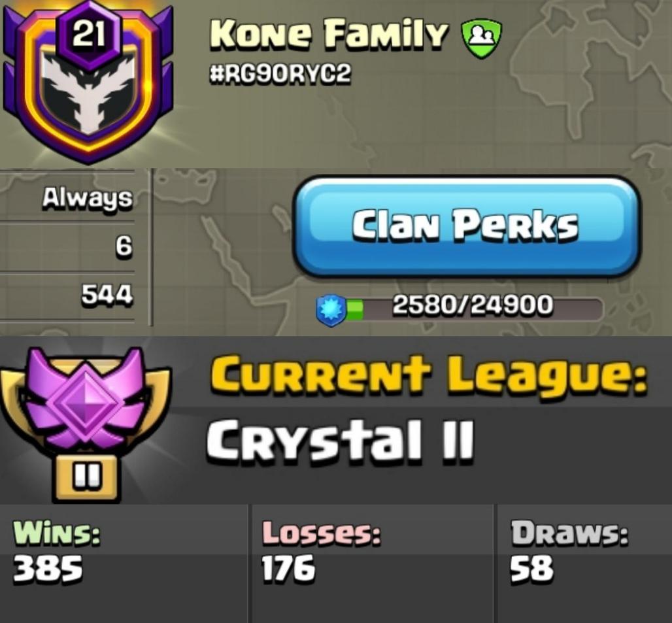672x623 pixels.
Task: Tap the Wins label
Action: pos(56,533)
